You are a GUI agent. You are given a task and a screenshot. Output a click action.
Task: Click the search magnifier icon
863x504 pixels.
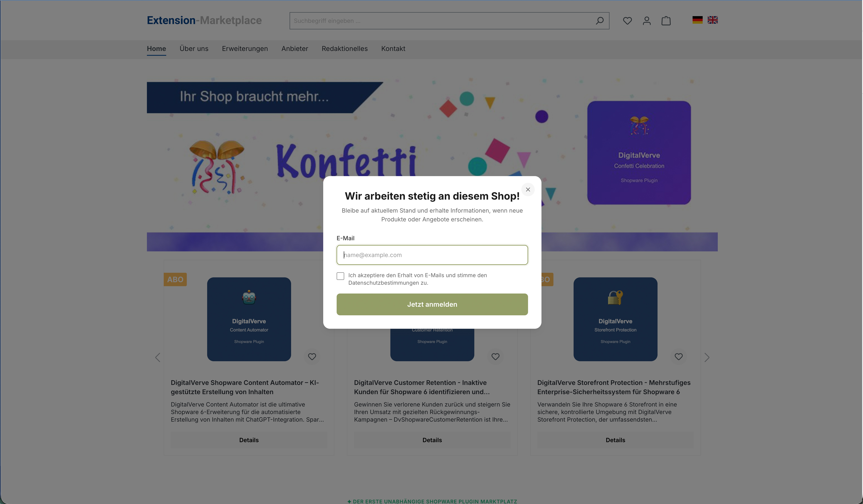click(x=599, y=21)
